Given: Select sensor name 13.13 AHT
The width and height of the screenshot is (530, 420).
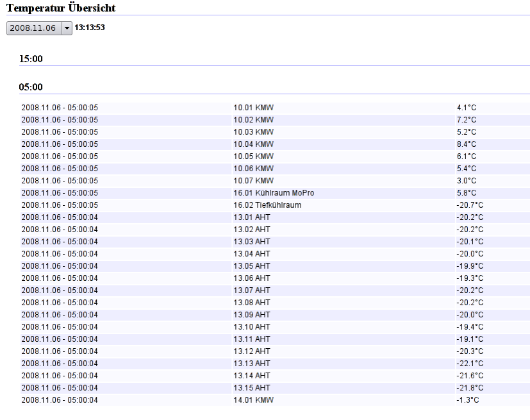Looking at the screenshot, I should [252, 363].
